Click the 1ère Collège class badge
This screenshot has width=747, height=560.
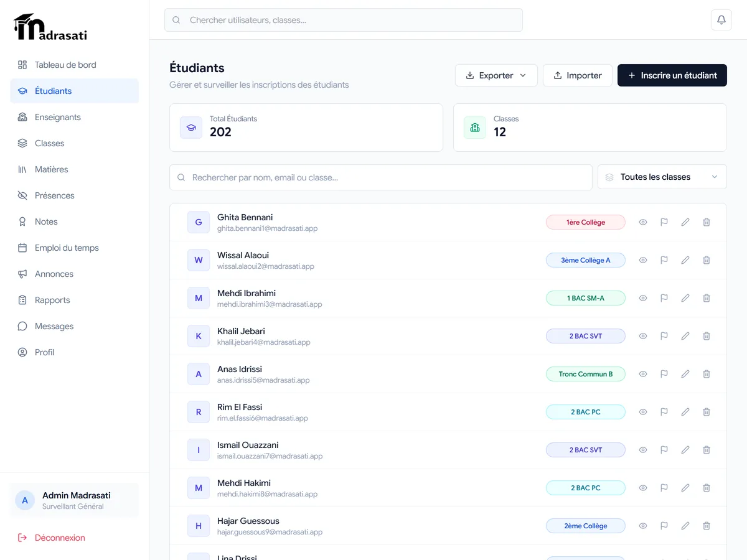tap(586, 222)
